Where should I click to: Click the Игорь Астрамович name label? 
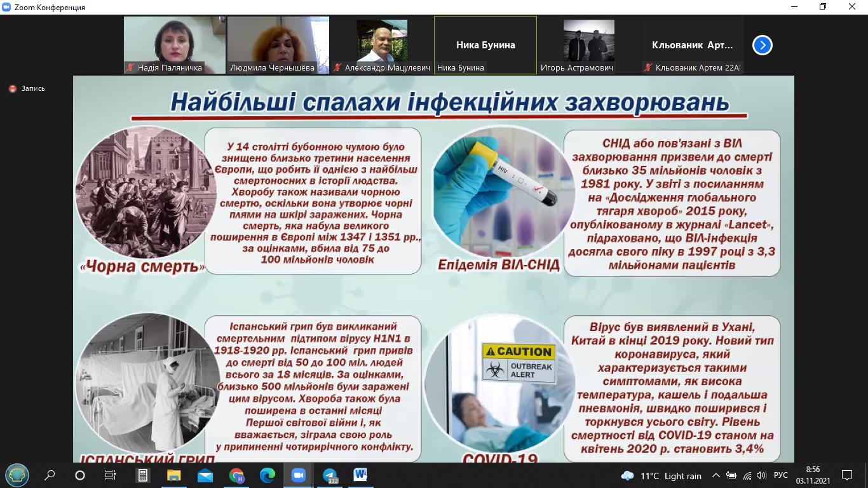577,68
